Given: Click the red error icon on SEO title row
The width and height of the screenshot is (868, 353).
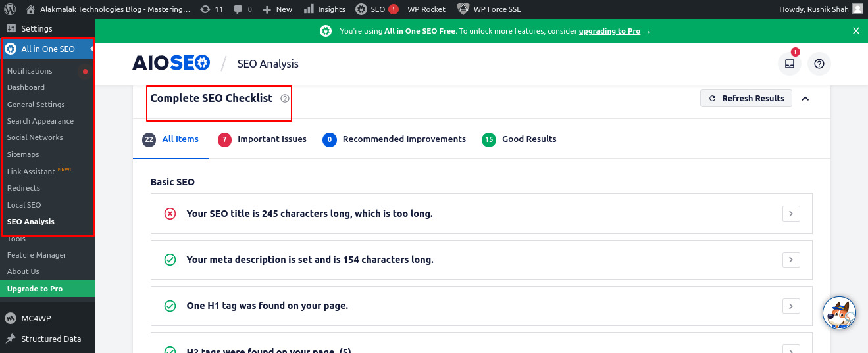Looking at the screenshot, I should [170, 214].
